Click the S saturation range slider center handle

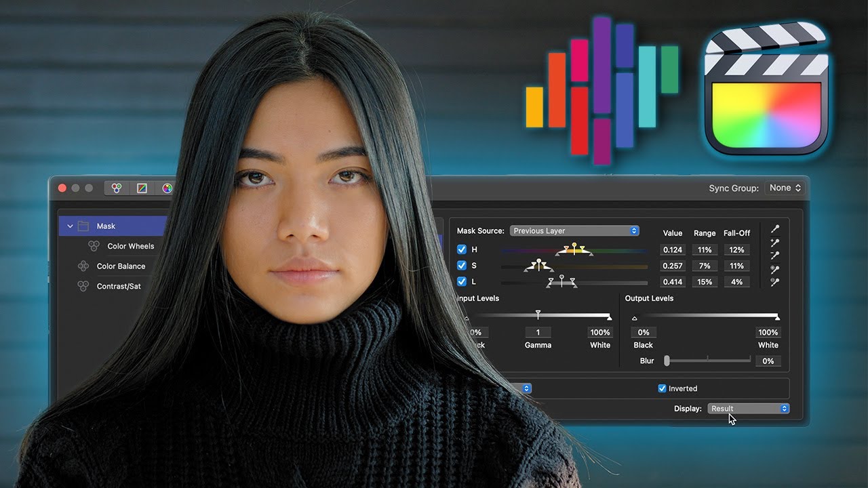point(539,264)
